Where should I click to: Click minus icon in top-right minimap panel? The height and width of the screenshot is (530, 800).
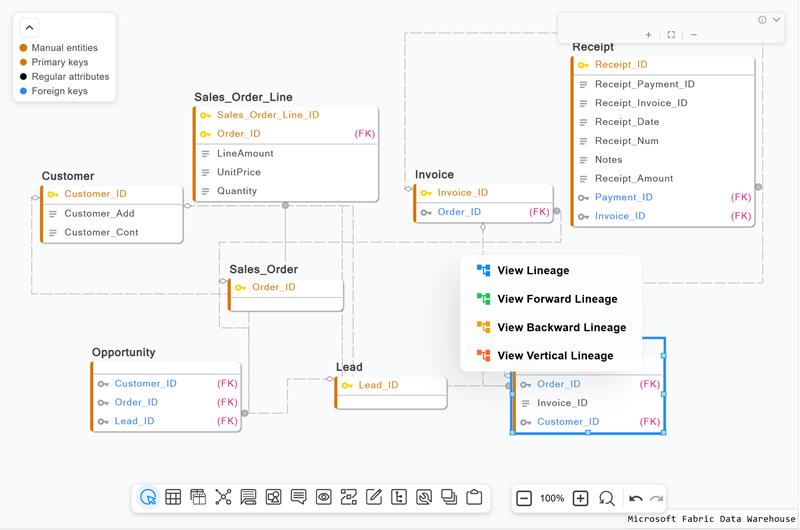(x=694, y=35)
